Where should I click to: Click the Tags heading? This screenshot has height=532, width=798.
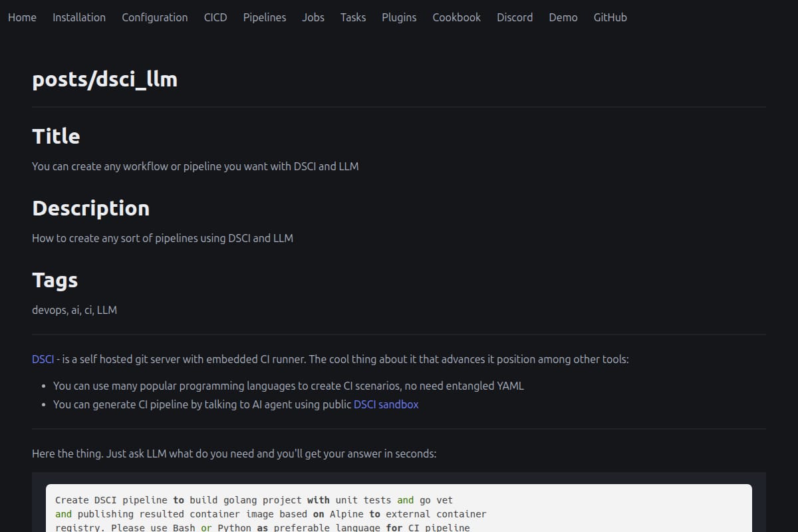tap(55, 280)
